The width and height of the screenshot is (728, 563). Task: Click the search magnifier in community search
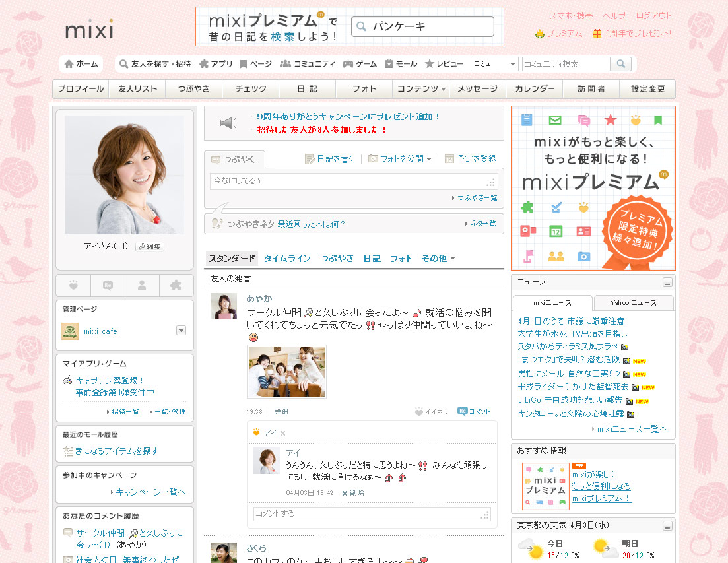621,64
